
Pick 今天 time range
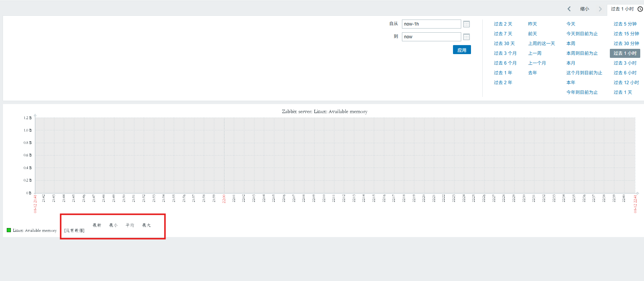(x=571, y=24)
